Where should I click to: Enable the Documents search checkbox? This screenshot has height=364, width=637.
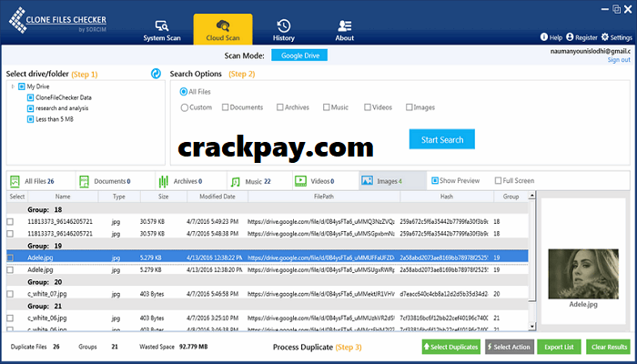[225, 107]
